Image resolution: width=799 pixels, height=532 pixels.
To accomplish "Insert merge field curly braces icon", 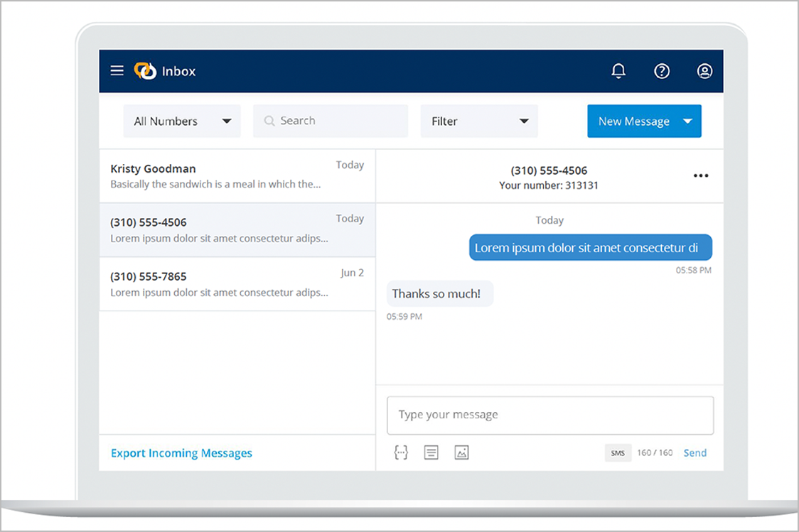I will 401,452.
